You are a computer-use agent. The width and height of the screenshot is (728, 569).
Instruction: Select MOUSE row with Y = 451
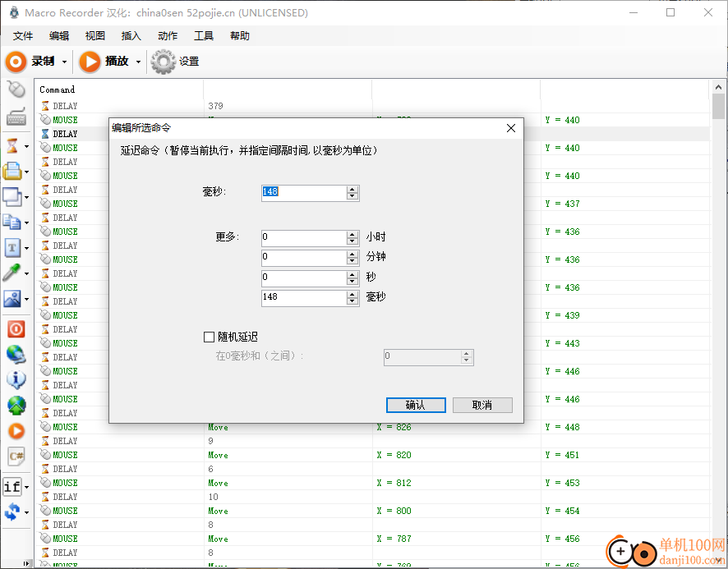372,455
